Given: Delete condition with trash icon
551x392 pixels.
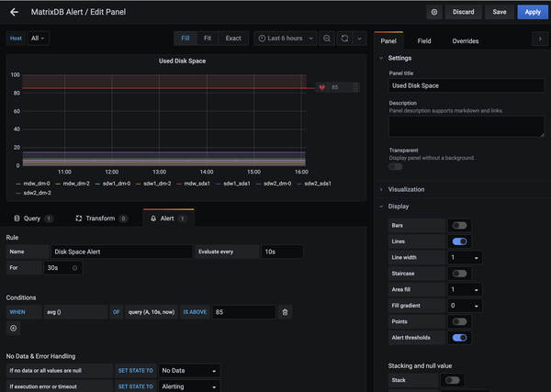Looking at the screenshot, I should [285, 312].
